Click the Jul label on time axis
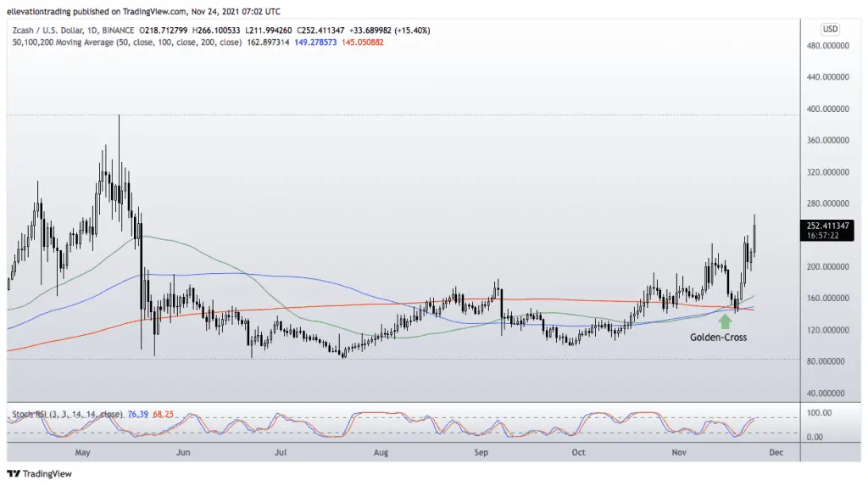This screenshot has height=486, width=868. tap(281, 452)
